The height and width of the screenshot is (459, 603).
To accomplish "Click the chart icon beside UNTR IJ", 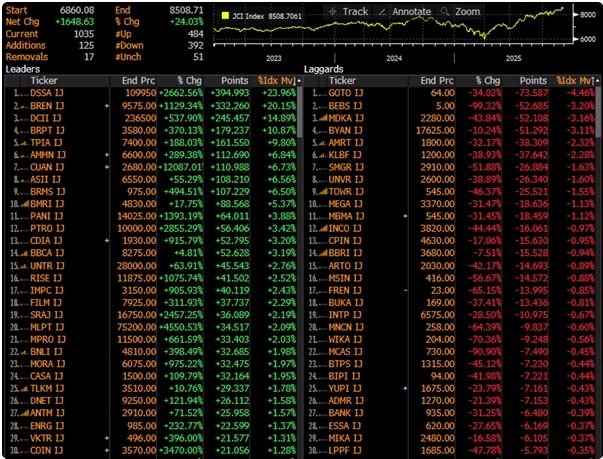I will pos(25,266).
